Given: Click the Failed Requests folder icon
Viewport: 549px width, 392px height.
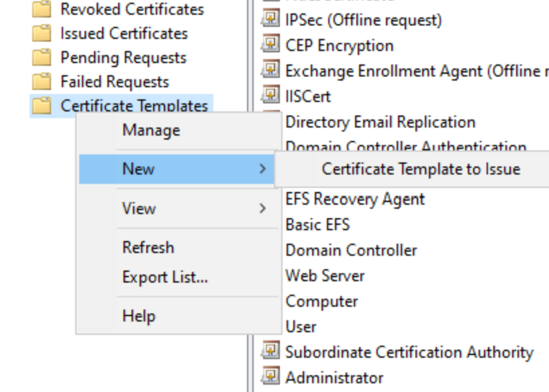Looking at the screenshot, I should tap(42, 82).
